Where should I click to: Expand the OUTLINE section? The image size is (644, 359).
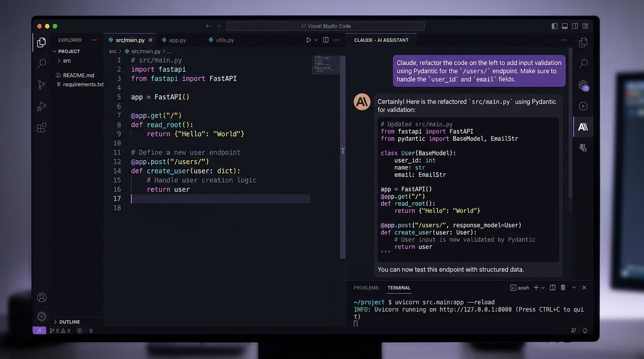pyautogui.click(x=68, y=322)
